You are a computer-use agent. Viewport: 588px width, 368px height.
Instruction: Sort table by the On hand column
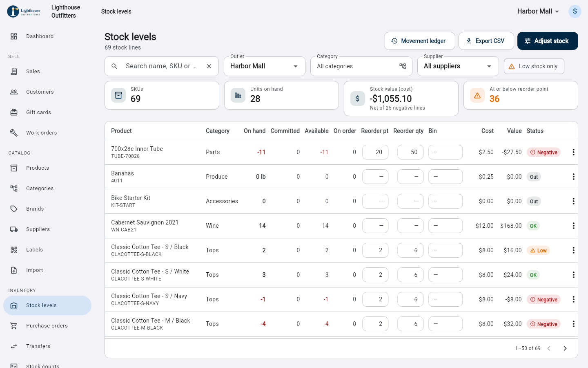(254, 131)
